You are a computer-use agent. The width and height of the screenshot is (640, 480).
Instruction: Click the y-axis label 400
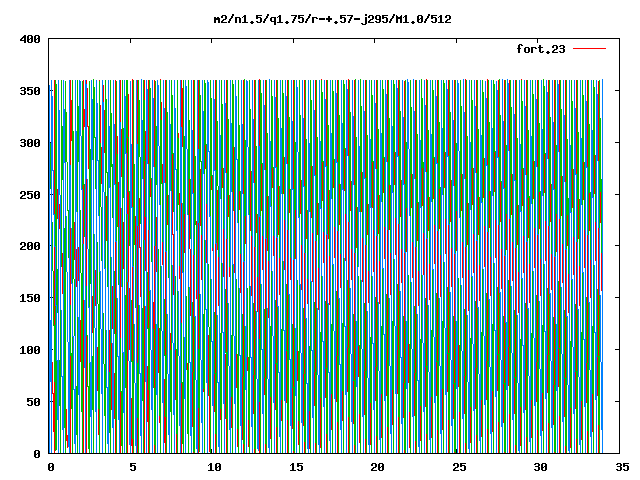point(30,39)
